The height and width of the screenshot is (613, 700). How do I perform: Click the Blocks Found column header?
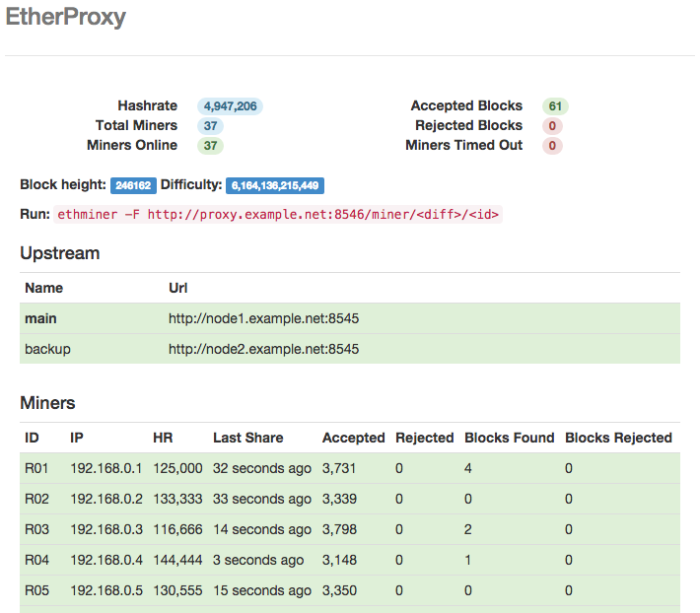point(509,438)
